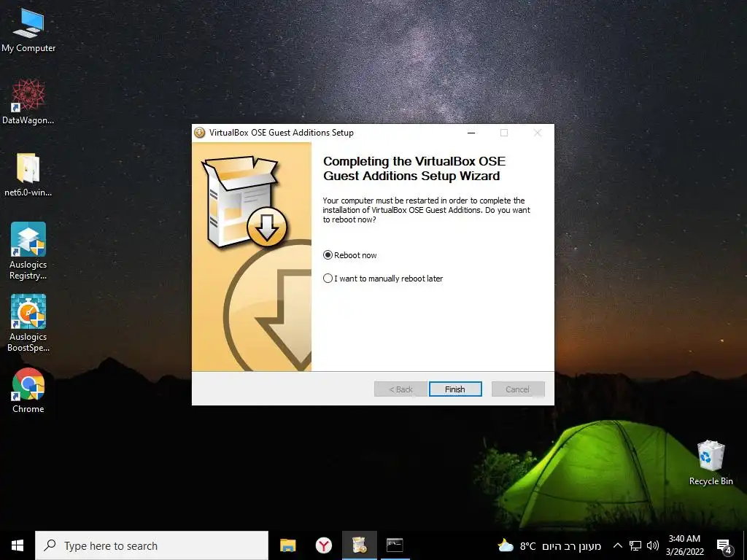Screen dimensions: 747x560
Task: Open the My Computer desktop icon
Action: (28, 31)
